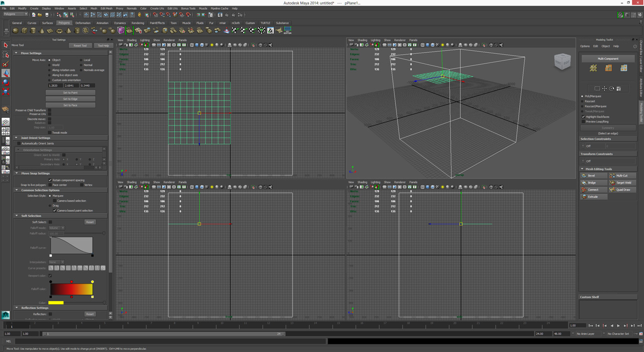The width and height of the screenshot is (644, 352).
Task: Switch to the Rendering shelf tab
Action: click(x=137, y=23)
